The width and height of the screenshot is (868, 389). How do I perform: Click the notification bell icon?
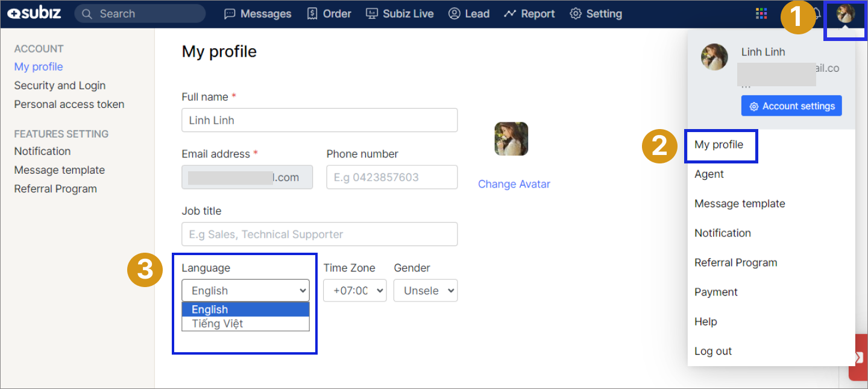816,14
